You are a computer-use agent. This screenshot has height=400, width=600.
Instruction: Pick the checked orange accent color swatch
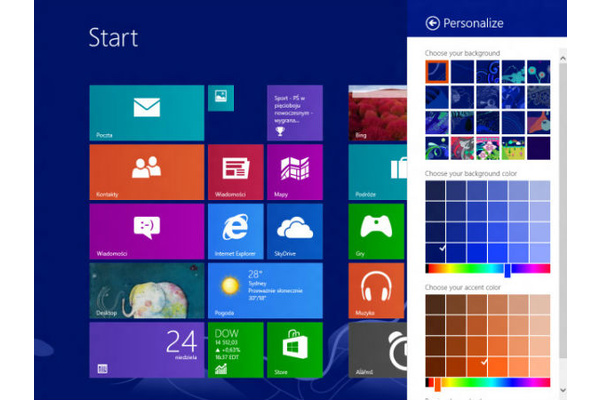click(477, 367)
